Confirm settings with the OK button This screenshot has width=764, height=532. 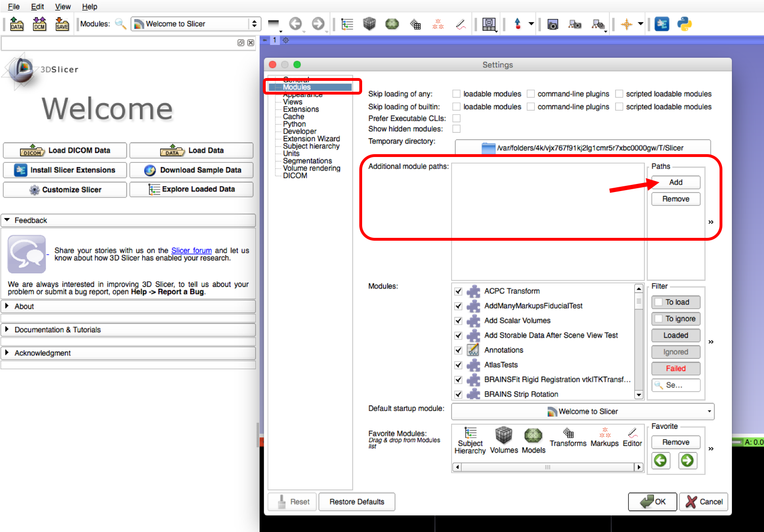pyautogui.click(x=652, y=502)
